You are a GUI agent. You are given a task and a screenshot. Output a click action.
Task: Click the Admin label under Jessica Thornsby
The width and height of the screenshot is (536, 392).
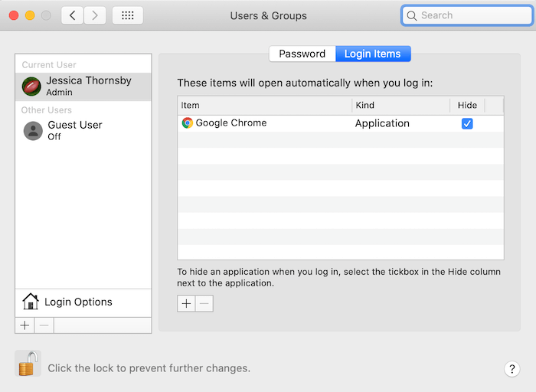[x=60, y=93]
